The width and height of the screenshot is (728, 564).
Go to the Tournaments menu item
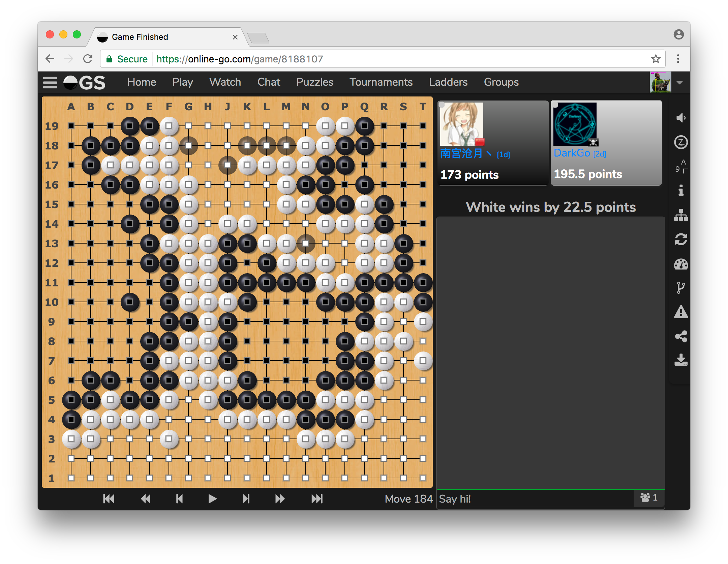point(381,82)
